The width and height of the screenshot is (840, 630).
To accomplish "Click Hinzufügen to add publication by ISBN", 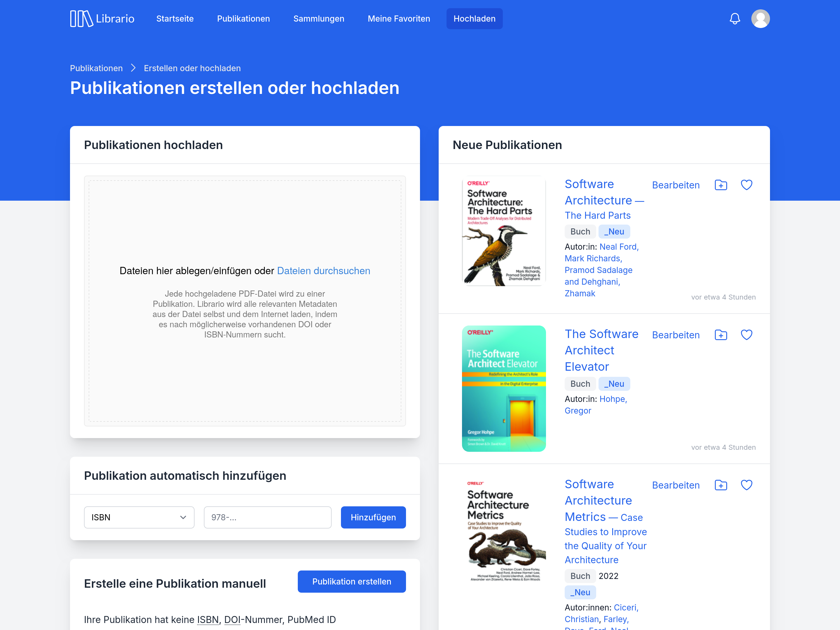I will click(x=373, y=517).
